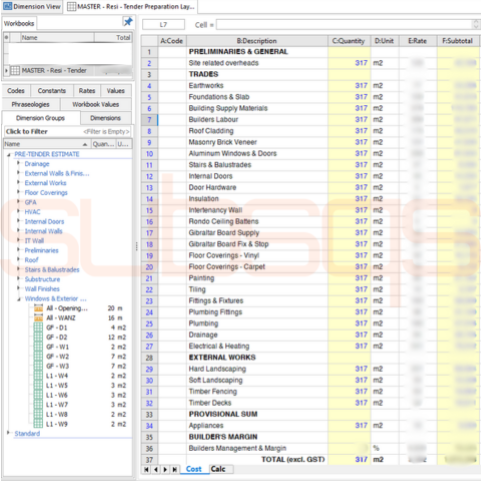This screenshot has height=481, width=481.
Task: Expand the Drainage dimension group
Action: point(19,163)
